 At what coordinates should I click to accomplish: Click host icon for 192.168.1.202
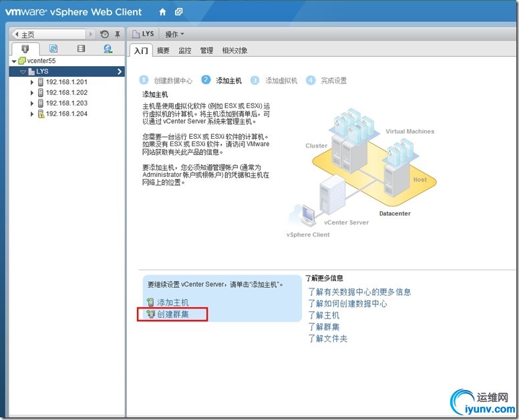click(40, 93)
